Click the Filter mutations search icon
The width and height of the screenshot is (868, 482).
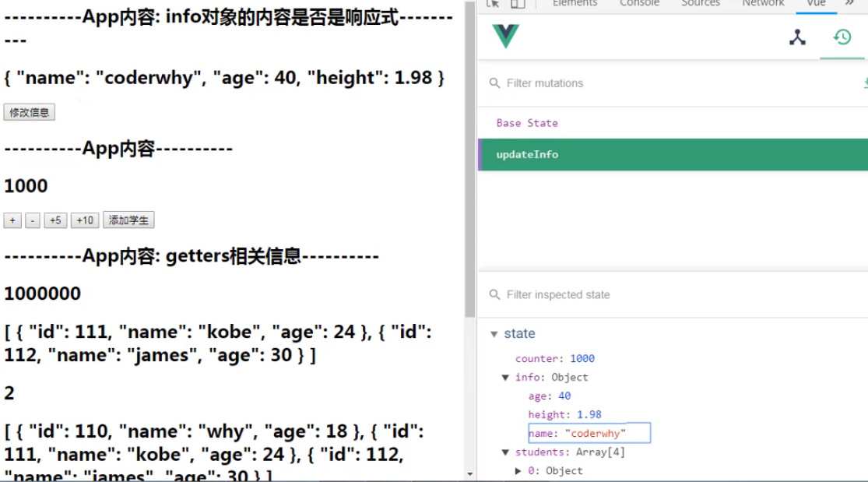point(494,83)
